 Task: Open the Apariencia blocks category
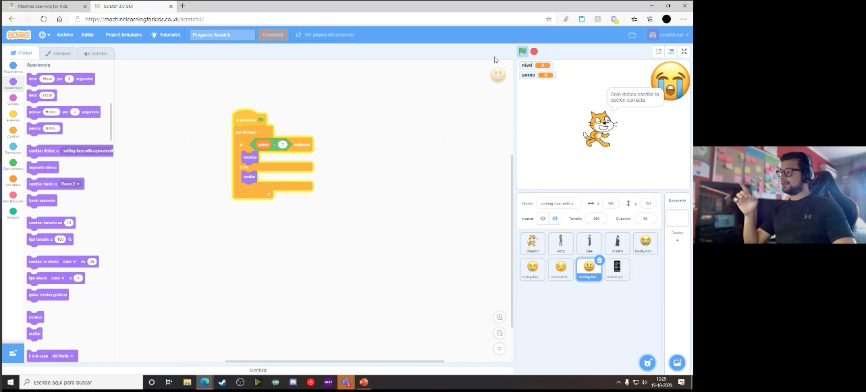pos(13,84)
